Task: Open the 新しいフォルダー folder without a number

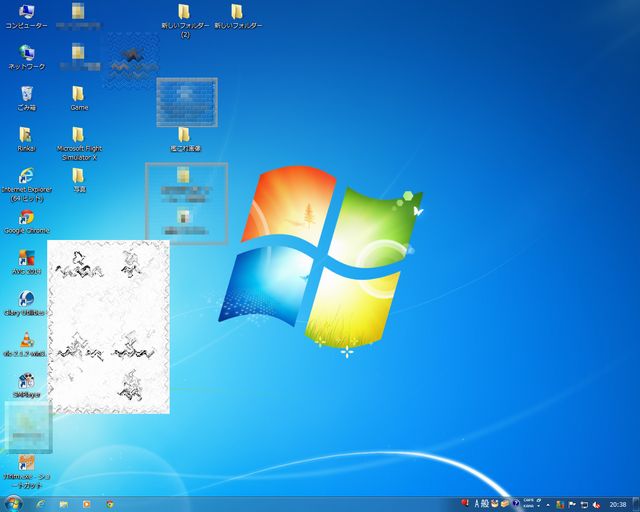Action: click(238, 17)
